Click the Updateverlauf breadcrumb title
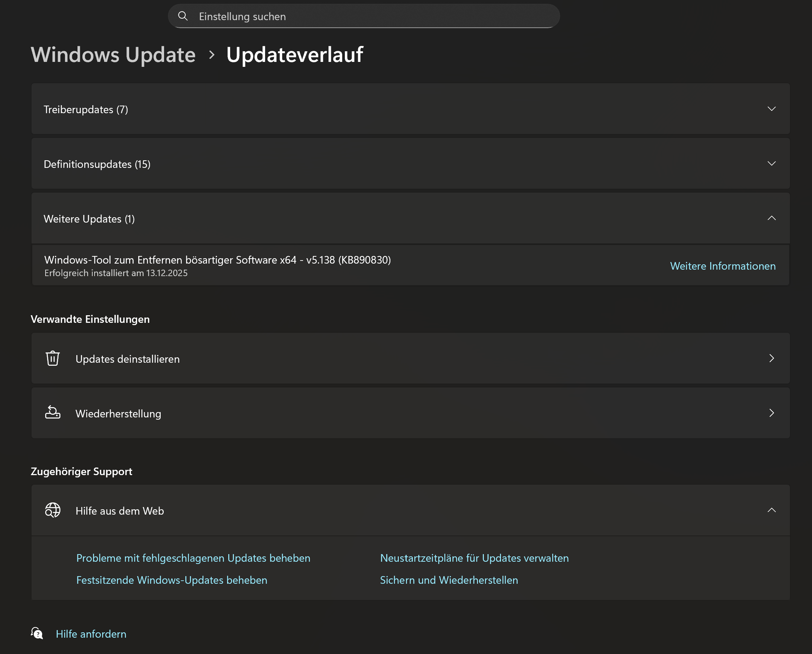 [x=294, y=55]
